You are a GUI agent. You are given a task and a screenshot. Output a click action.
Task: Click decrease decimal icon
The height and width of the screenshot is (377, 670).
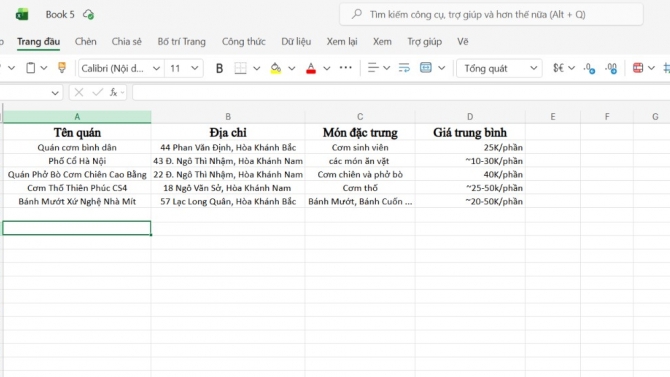(x=611, y=68)
